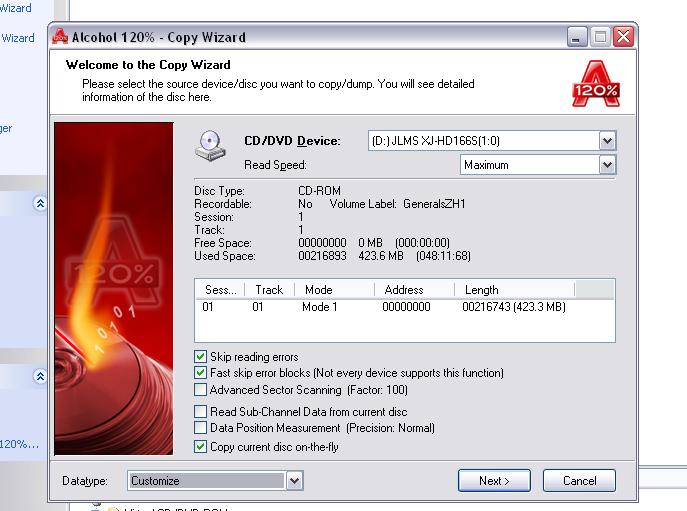This screenshot has height=511, width=687.
Task: Select the Mode 1 track row
Action: 404,307
